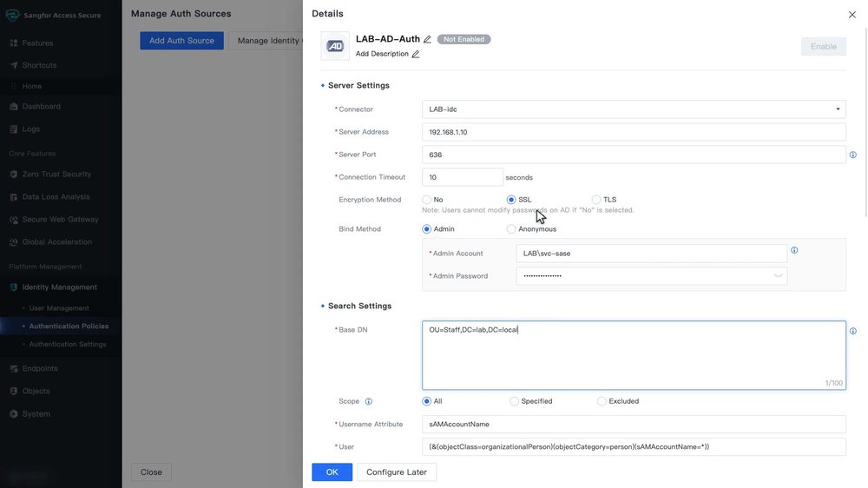This screenshot has height=488, width=868.
Task: Click the Features sidebar icon
Action: (14, 43)
